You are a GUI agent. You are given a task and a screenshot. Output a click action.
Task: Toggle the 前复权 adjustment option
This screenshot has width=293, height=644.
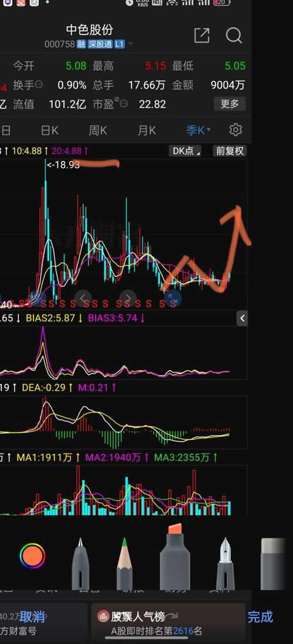[x=230, y=150]
